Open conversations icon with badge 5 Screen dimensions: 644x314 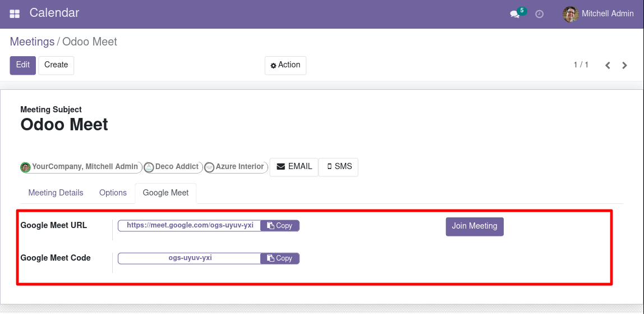(517, 13)
